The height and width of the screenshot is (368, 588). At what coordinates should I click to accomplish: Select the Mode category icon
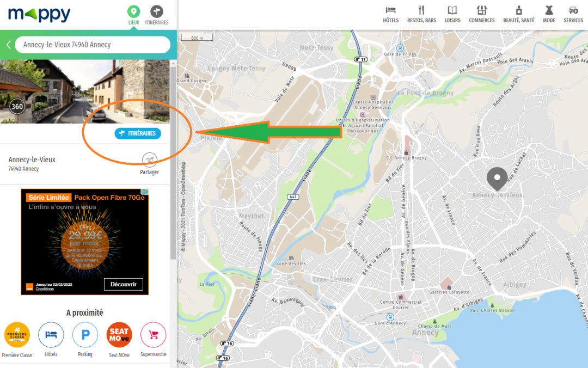click(549, 14)
